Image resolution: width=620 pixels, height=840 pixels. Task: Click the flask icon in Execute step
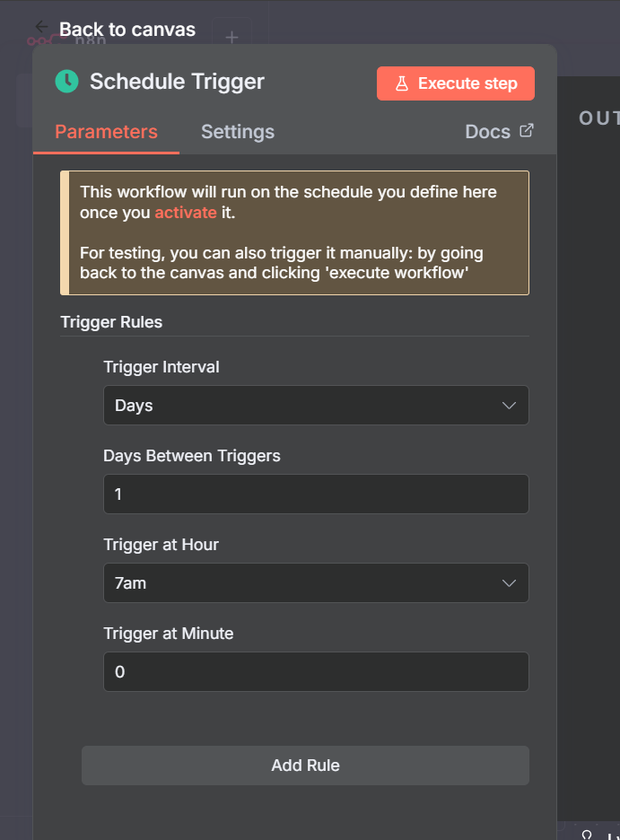402,83
